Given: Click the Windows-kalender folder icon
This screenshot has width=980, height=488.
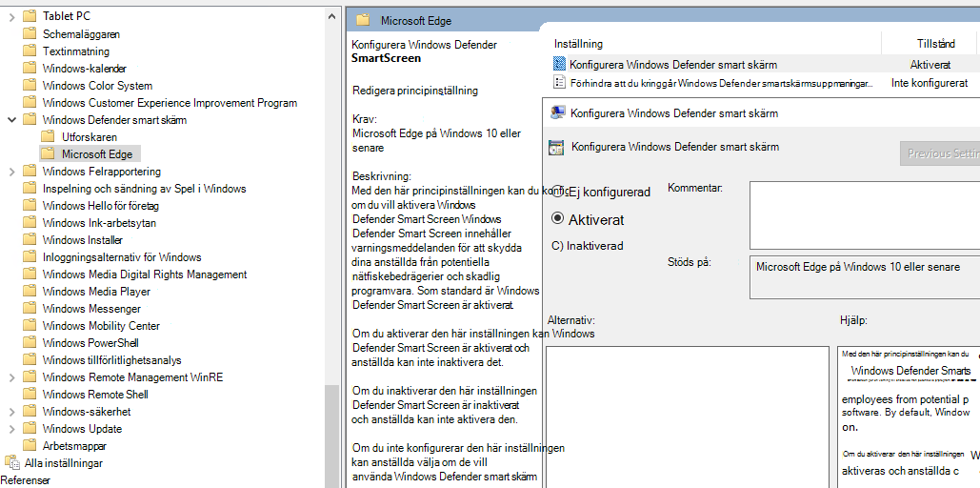Looking at the screenshot, I should 30,69.
